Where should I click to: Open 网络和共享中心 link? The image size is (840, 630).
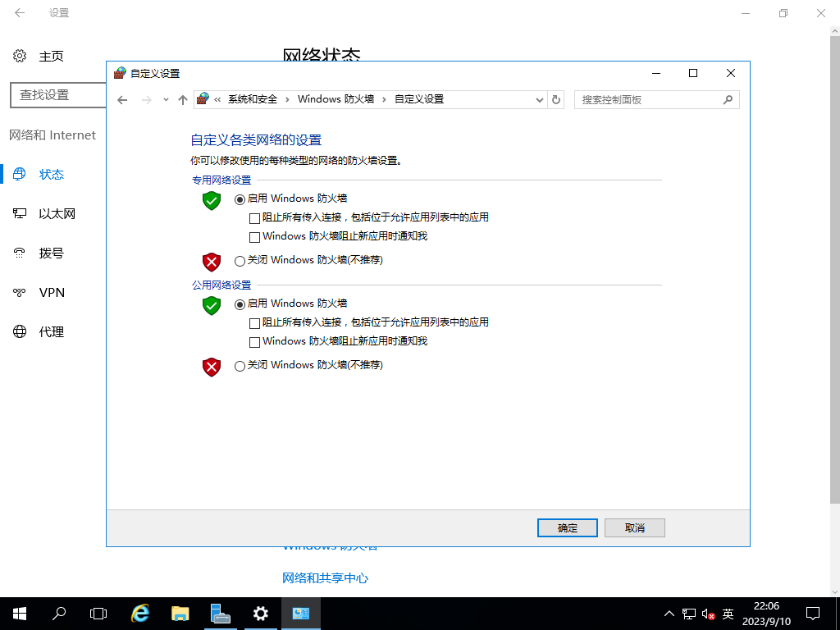[x=325, y=578]
